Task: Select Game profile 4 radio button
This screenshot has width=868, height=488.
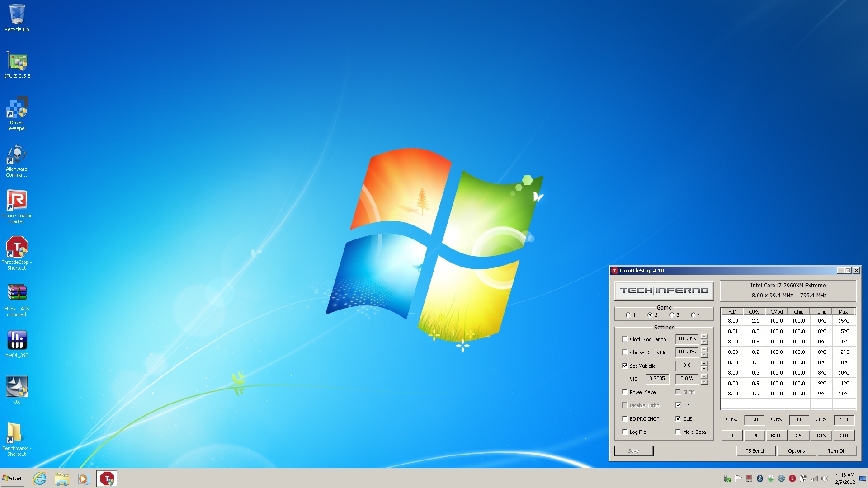Action: (693, 315)
